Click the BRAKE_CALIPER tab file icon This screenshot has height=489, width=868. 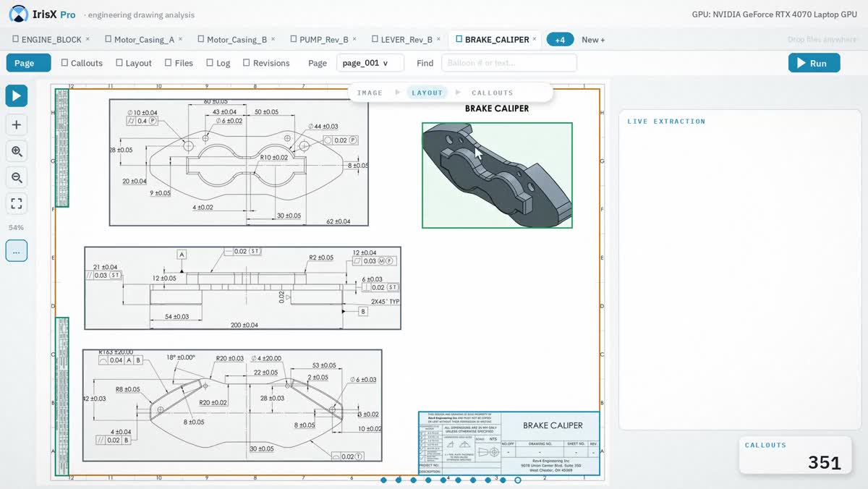click(x=459, y=40)
